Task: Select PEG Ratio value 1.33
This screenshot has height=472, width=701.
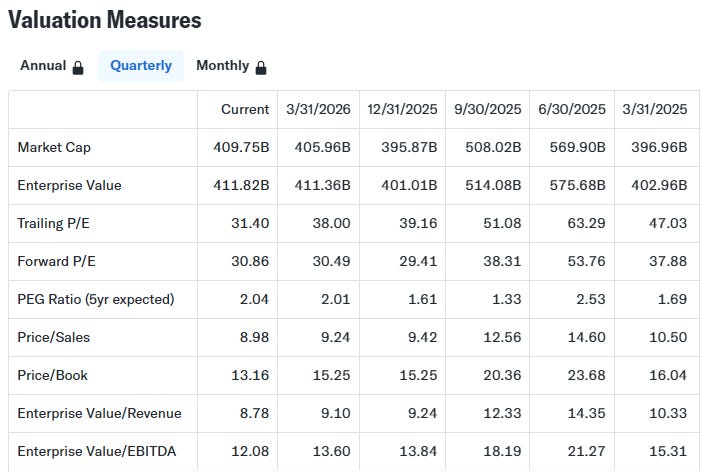Action: 507,299
